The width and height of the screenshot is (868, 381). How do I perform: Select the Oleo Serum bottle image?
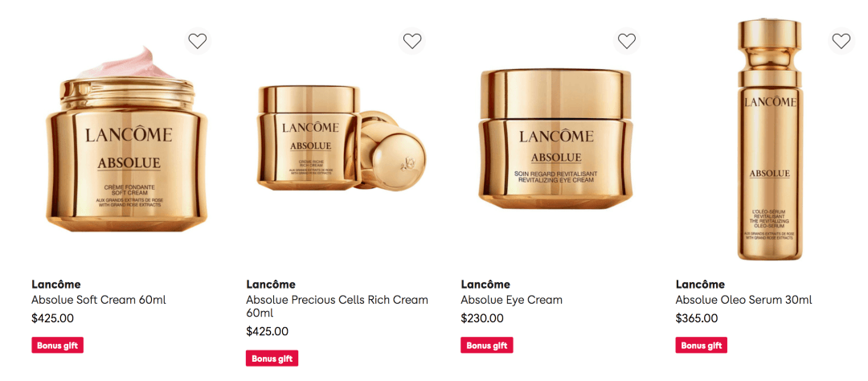770,140
